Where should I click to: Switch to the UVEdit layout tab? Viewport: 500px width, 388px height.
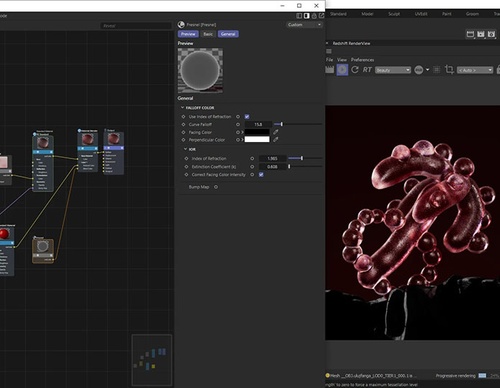(421, 14)
